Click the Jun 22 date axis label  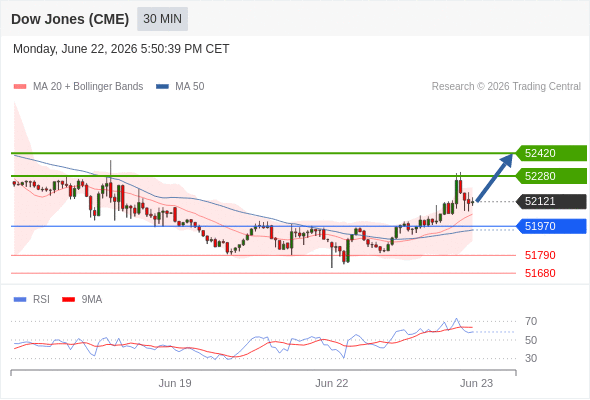pyautogui.click(x=331, y=383)
